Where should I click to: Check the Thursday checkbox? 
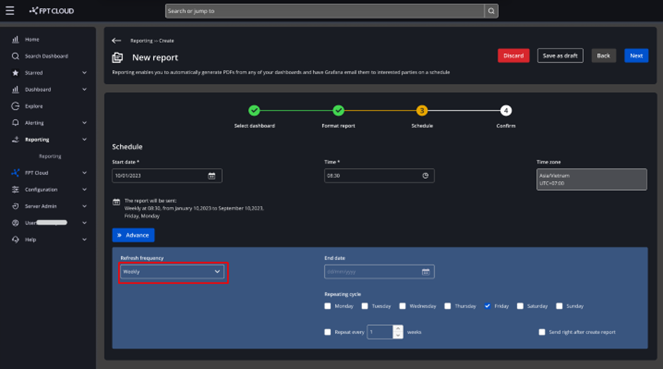pos(448,306)
